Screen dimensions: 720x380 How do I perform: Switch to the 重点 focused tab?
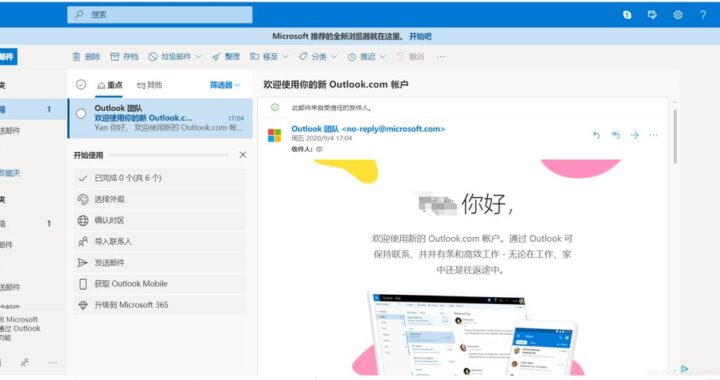coord(109,85)
